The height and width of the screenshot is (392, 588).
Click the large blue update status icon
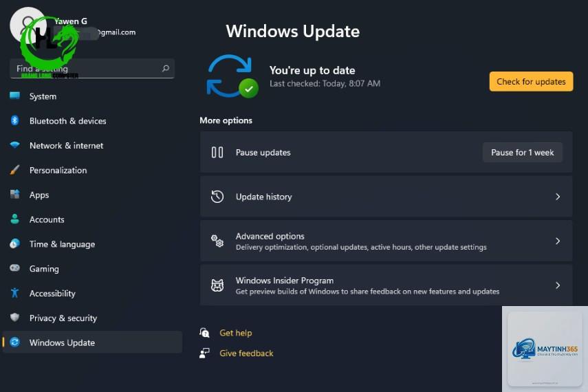tap(232, 76)
